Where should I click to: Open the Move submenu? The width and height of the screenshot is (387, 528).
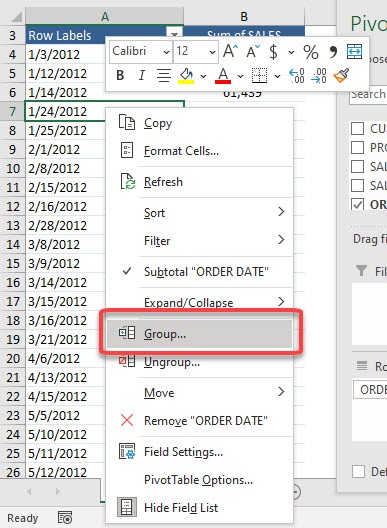coord(199,392)
